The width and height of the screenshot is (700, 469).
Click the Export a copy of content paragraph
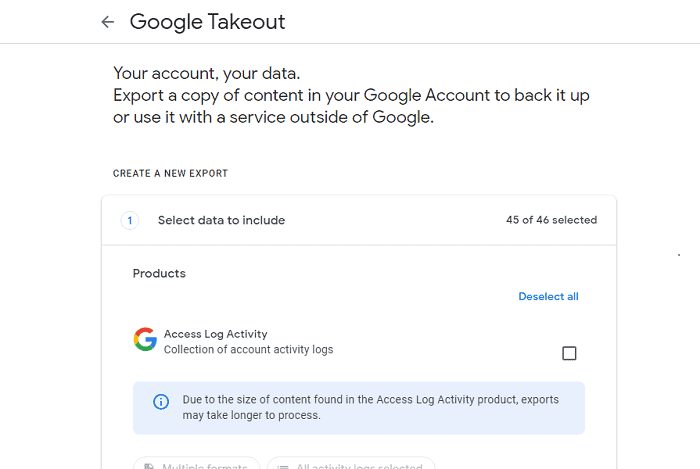point(351,106)
